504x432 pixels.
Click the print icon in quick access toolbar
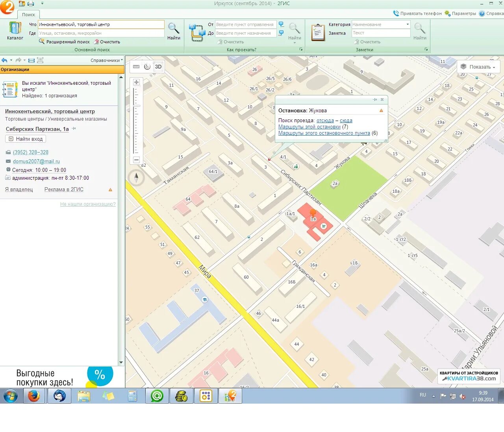coord(31,4)
